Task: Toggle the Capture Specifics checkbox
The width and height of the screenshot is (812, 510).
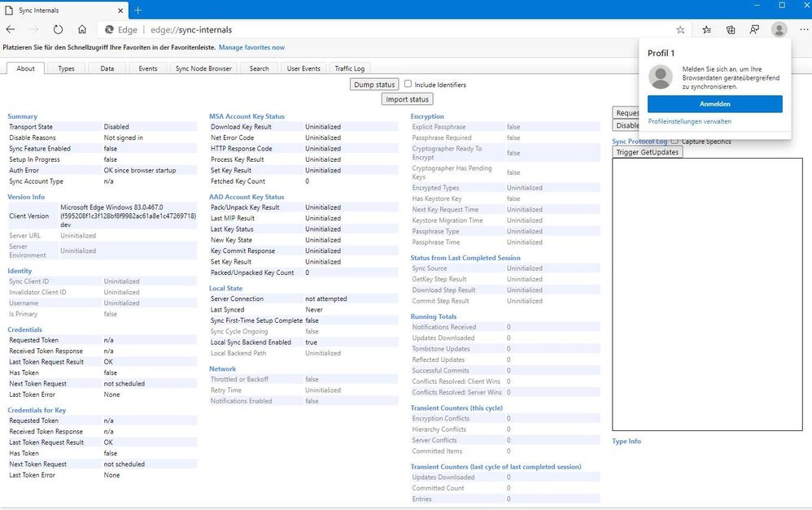Action: [674, 141]
